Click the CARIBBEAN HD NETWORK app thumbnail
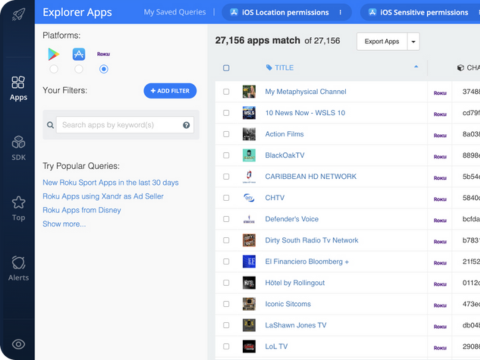 tap(249, 177)
